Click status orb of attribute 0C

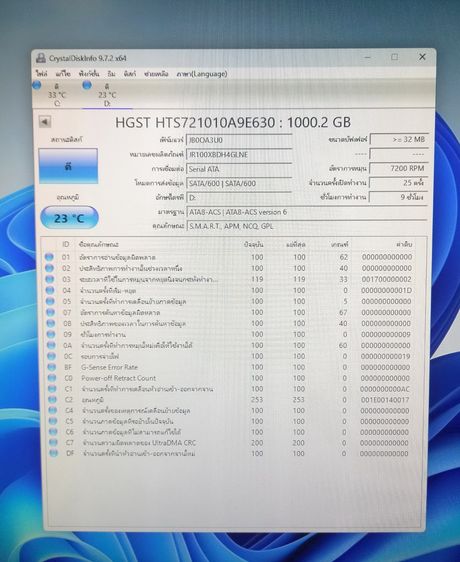[x=52, y=356]
